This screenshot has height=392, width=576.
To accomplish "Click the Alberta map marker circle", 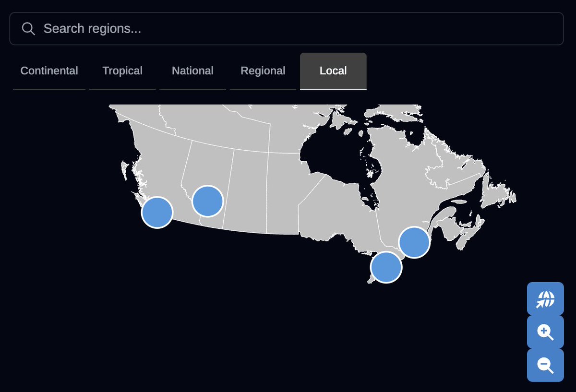I will pos(207,202).
